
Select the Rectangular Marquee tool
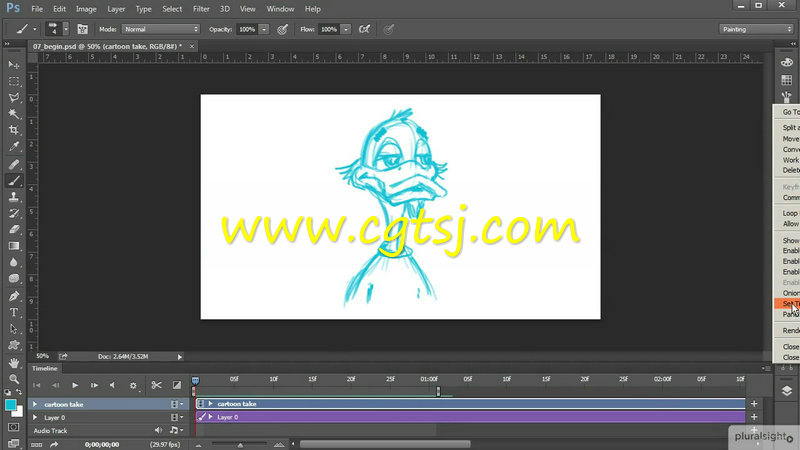[x=14, y=81]
